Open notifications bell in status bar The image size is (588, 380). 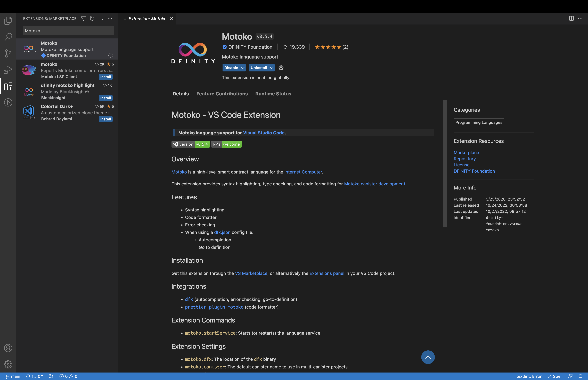point(580,376)
